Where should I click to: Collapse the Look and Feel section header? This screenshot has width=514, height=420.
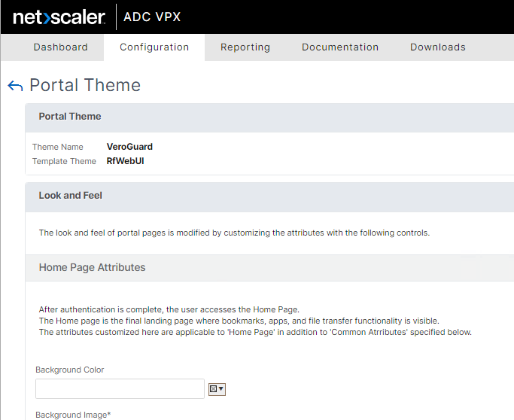click(x=71, y=196)
